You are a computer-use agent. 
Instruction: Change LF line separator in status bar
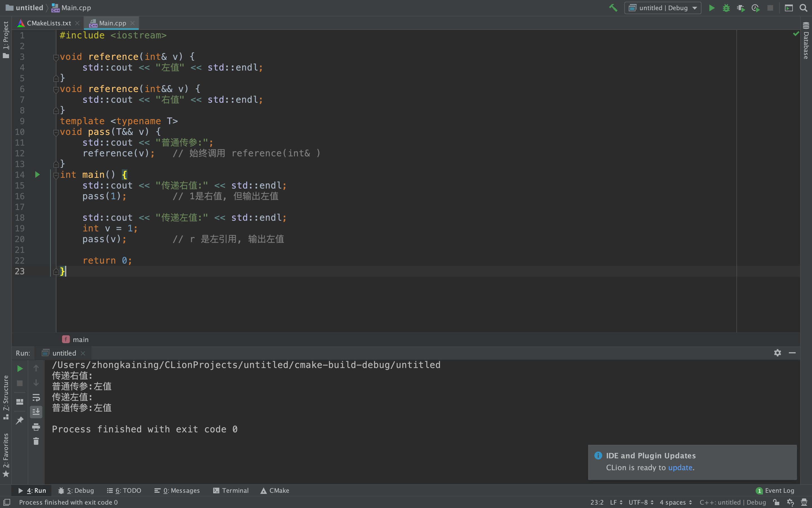[x=616, y=502]
